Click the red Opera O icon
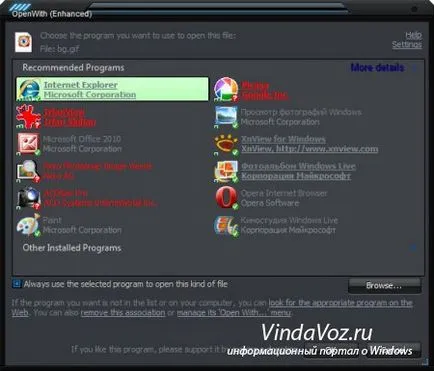Image resolution: width=434 pixels, height=371 pixels. coord(226,198)
